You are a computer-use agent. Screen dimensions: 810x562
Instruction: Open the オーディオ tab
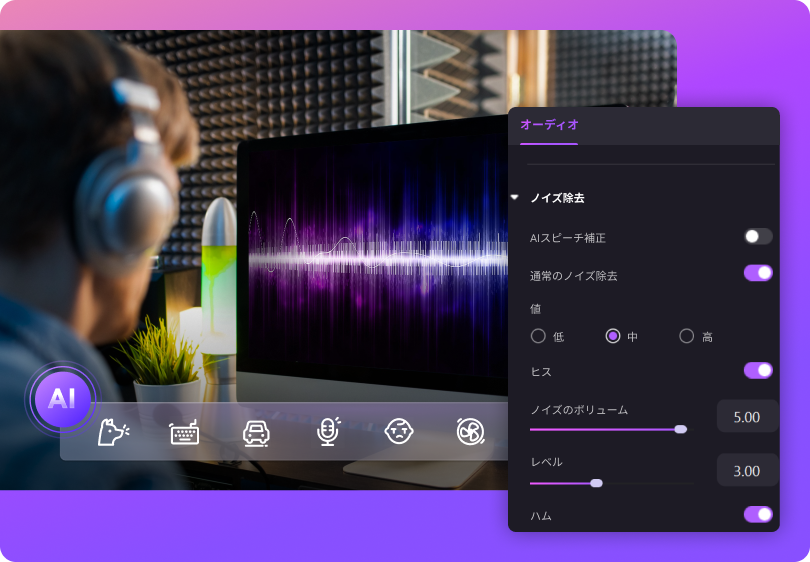point(549,125)
